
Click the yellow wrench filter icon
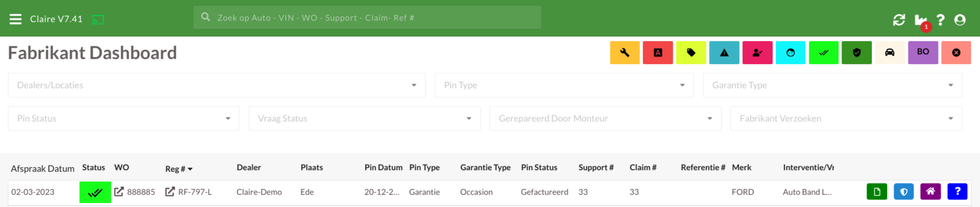coord(625,53)
